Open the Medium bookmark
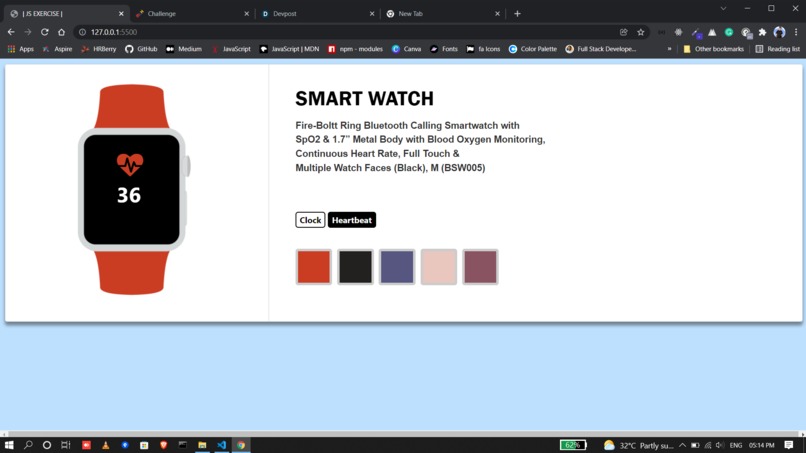 (184, 49)
